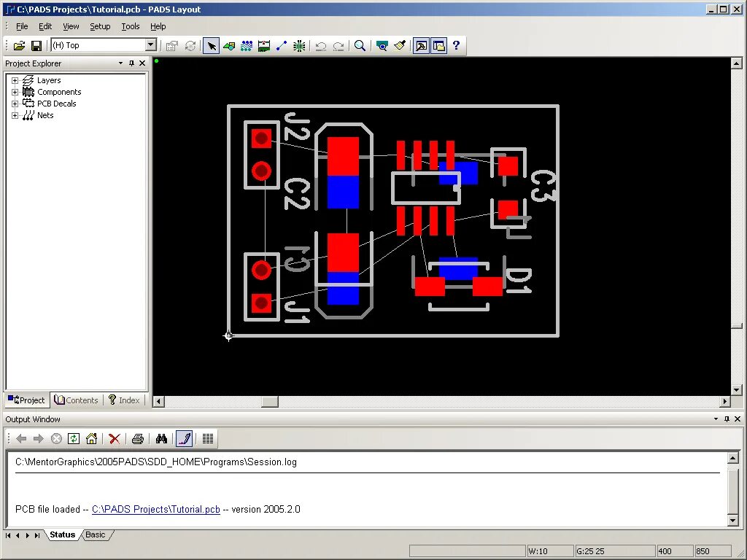Expand the Layers tree node
Image resolution: width=747 pixels, height=560 pixels.
15,80
